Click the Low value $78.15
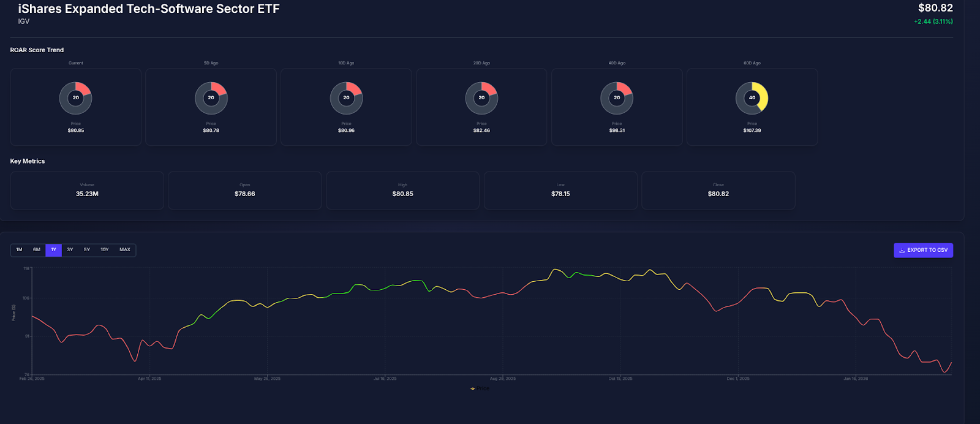Image resolution: width=980 pixels, height=424 pixels. tap(560, 194)
